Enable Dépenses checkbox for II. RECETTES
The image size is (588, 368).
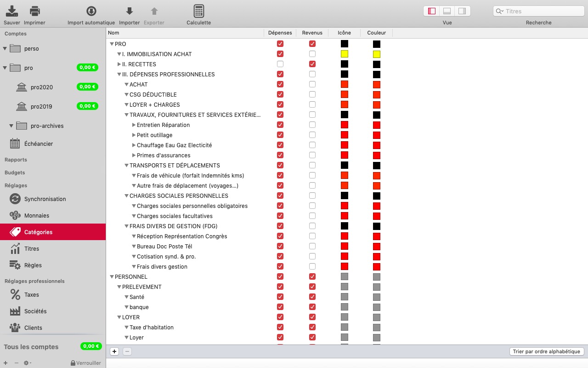[280, 64]
